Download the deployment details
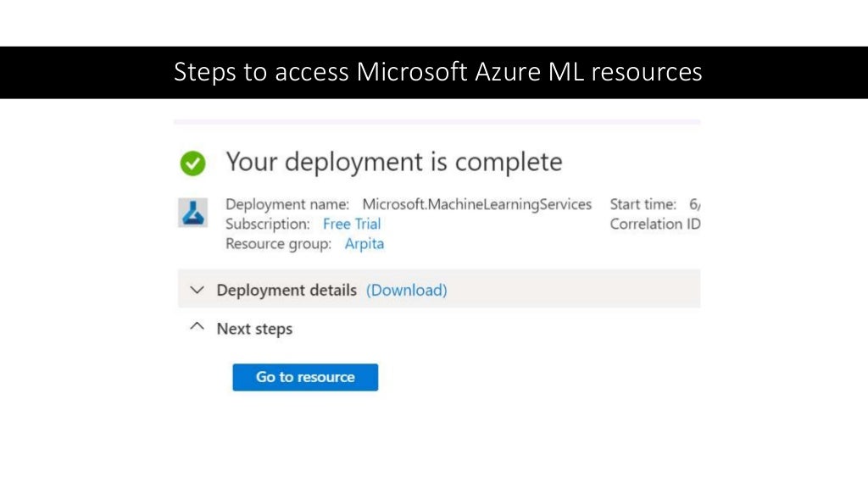The image size is (868, 488). [x=406, y=290]
